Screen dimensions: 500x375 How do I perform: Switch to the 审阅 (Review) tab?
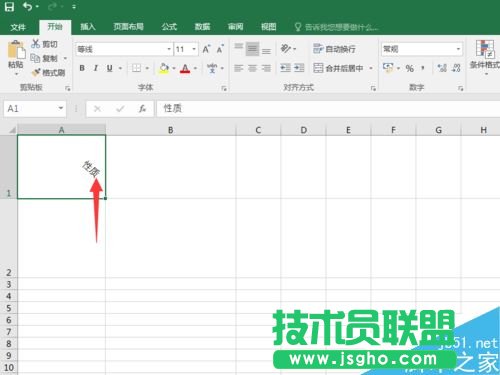235,27
